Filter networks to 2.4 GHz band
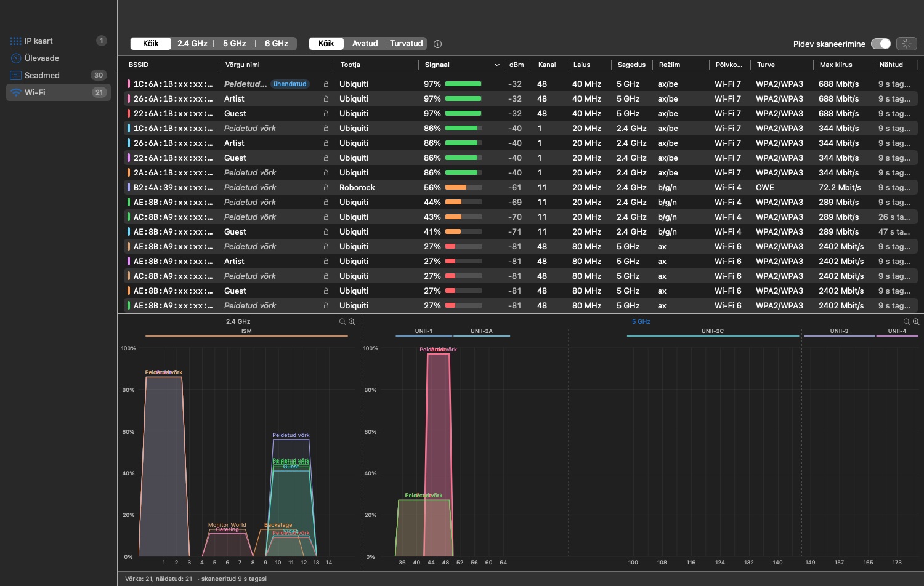Image resolution: width=924 pixels, height=586 pixels. pos(192,44)
